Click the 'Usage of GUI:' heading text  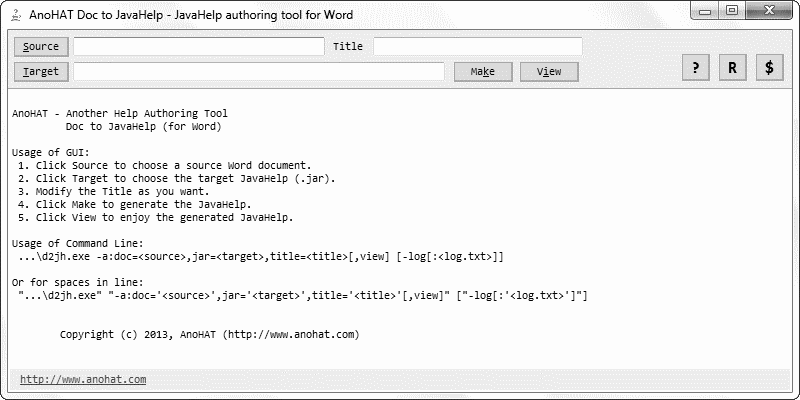(x=51, y=153)
